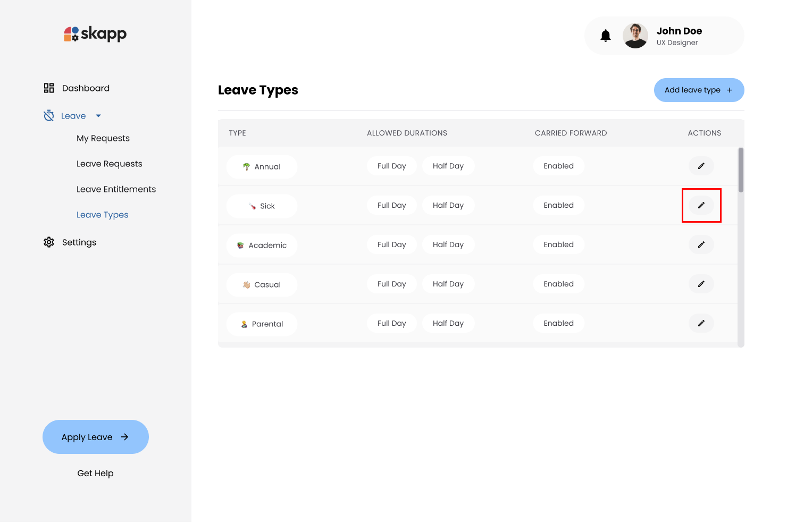Open Settings via the gear icon
Image resolution: width=804 pixels, height=532 pixels.
point(49,242)
